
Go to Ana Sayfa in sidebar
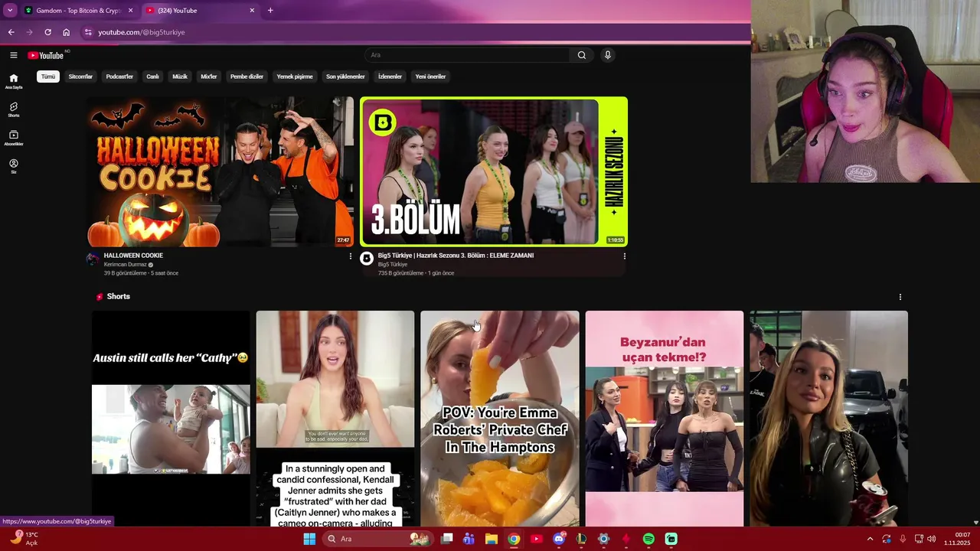(x=13, y=81)
